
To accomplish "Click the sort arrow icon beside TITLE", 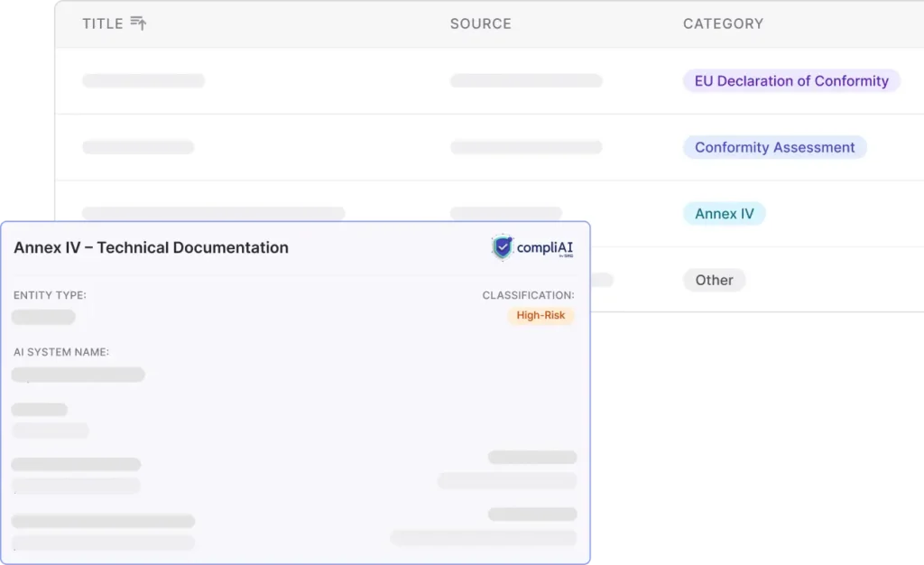I will (138, 23).
